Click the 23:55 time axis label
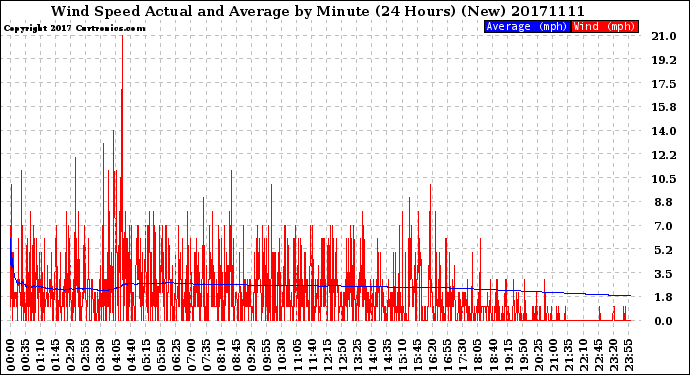 (628, 355)
